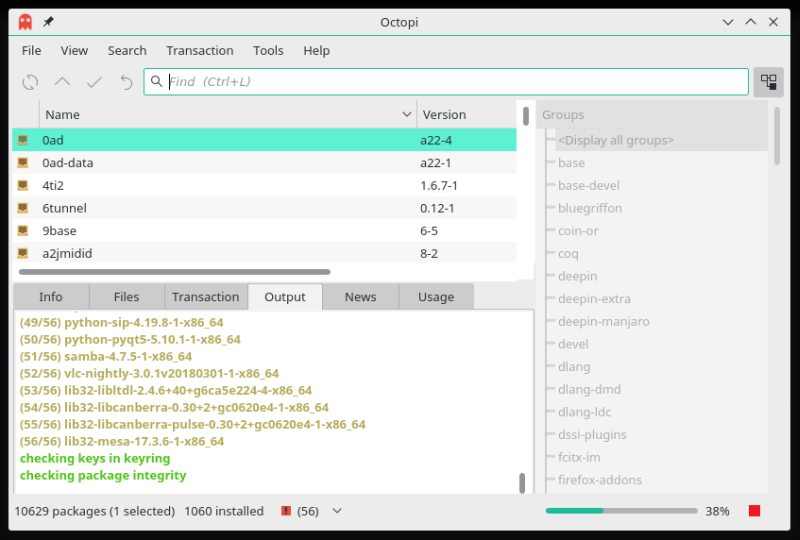Click the Find search input field
800x540 pixels.
455,82
